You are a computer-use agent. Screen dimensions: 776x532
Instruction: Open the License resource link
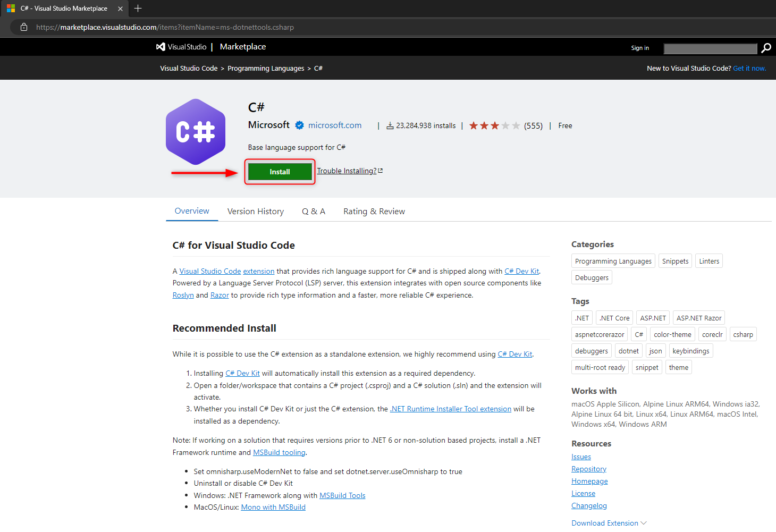pos(583,493)
